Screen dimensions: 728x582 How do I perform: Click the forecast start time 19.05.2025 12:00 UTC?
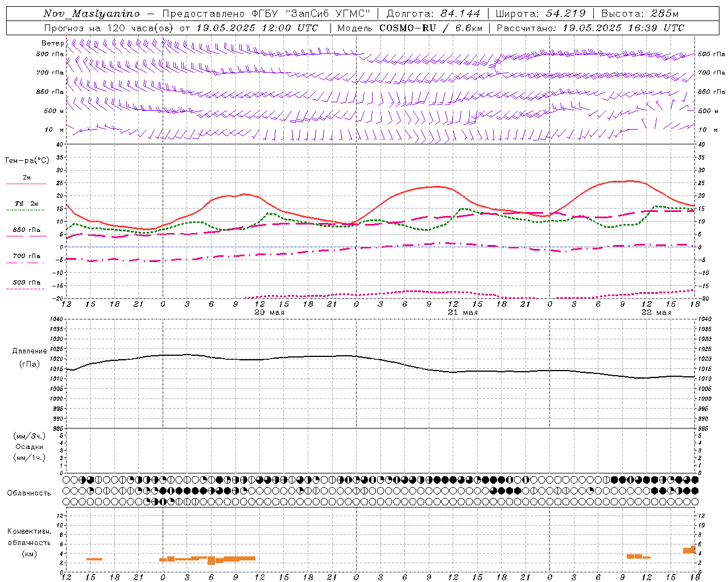pos(257,28)
